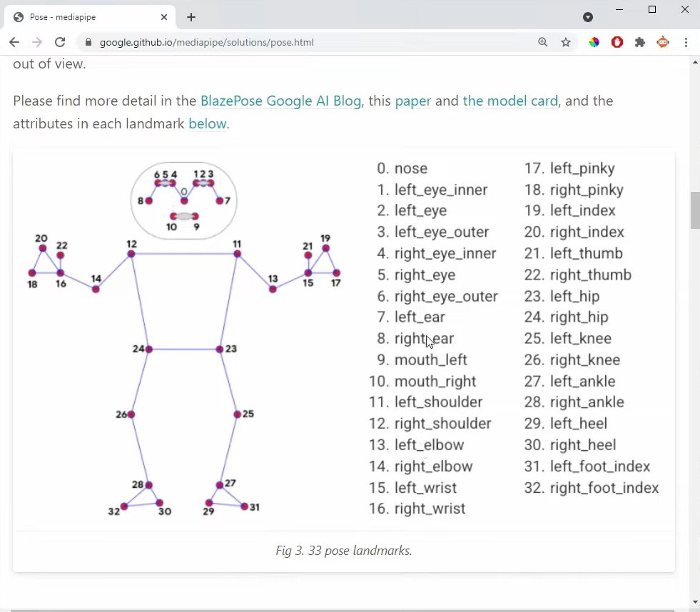This screenshot has height=612, width=700.
Task: Click '16. right_wrist' entry
Action: tap(417, 509)
